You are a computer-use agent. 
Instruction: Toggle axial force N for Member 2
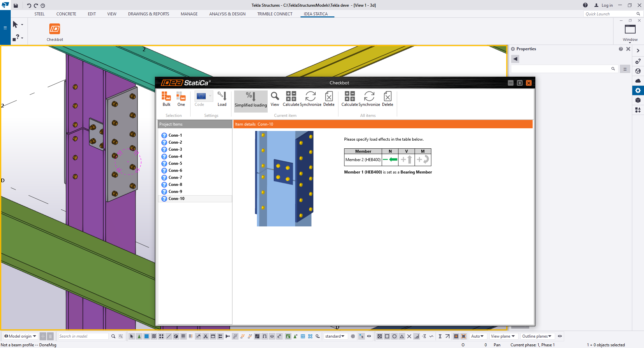[x=390, y=160]
